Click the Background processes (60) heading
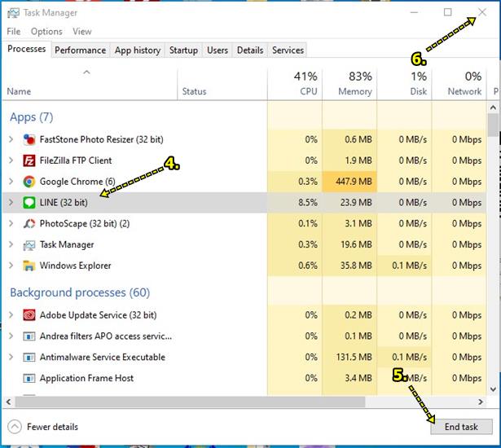 (x=80, y=292)
